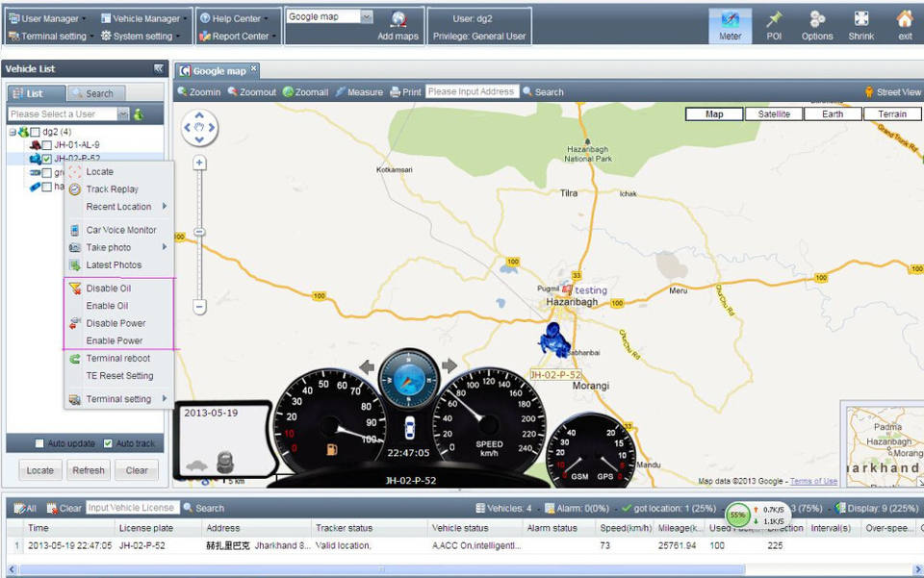This screenshot has width=924, height=578.
Task: Click the Print map button
Action: pos(405,92)
